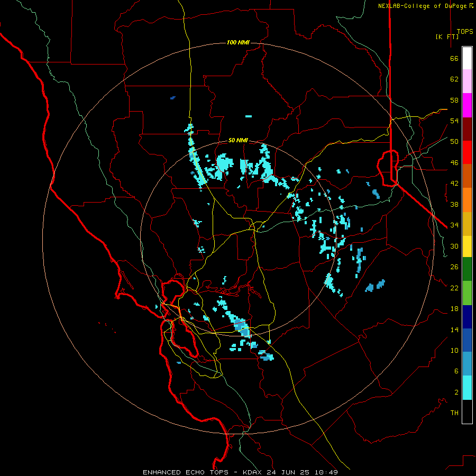This screenshot has width=476, height=476.
Task: Select the dark green legend swatch
Action: 467,269
